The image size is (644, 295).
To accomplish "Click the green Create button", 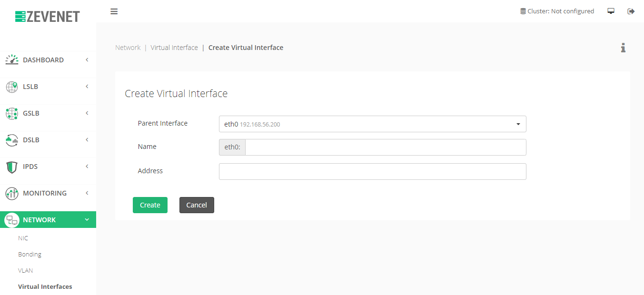I will click(x=150, y=205).
